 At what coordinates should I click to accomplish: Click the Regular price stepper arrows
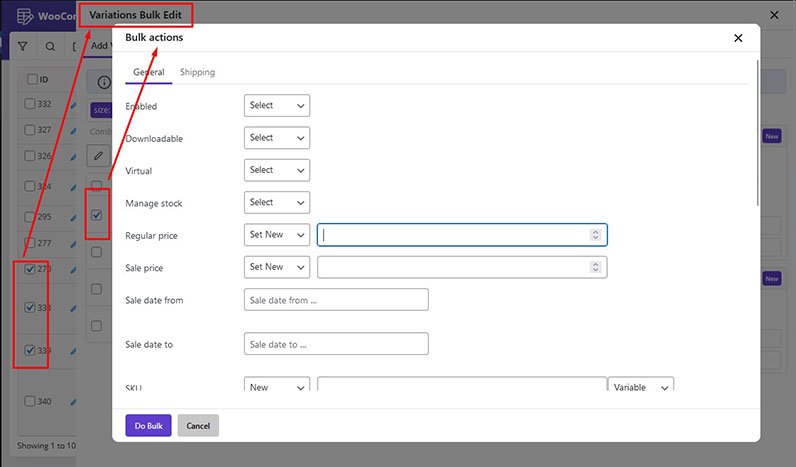point(595,235)
